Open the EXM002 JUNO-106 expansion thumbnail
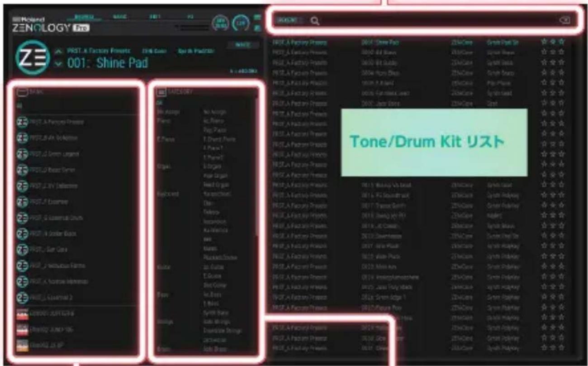588x366 pixels. pos(22,329)
